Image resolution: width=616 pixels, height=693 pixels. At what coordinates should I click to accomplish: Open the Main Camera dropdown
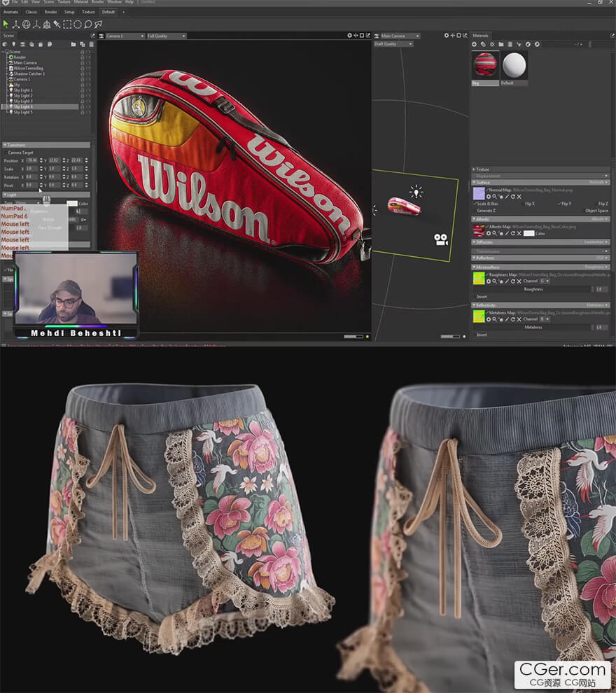click(x=400, y=36)
